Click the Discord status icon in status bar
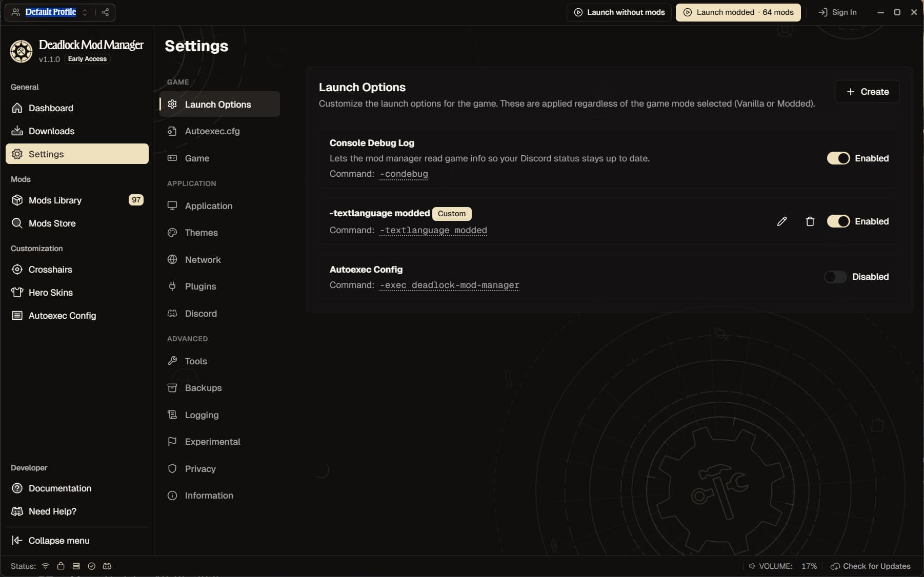The height and width of the screenshot is (577, 924). (107, 566)
